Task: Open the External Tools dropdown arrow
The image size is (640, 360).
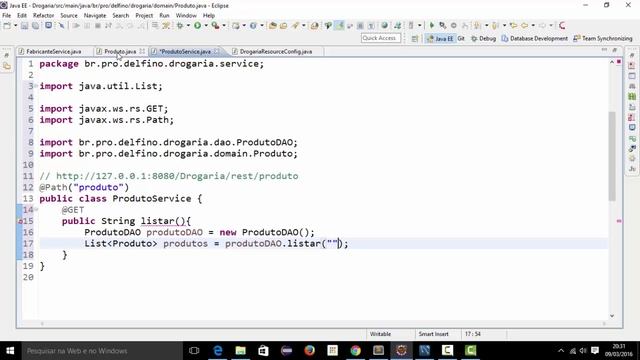Action: pyautogui.click(x=224, y=26)
